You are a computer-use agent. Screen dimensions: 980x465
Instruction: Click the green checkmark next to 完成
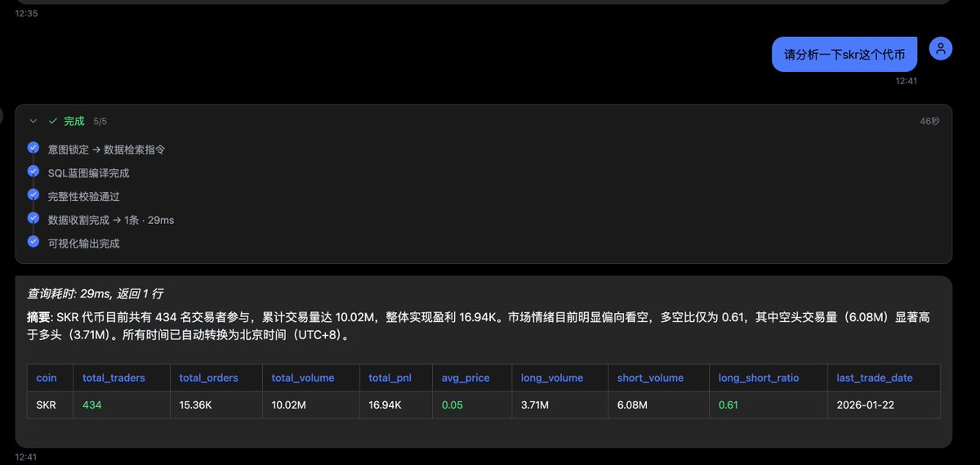click(x=53, y=121)
